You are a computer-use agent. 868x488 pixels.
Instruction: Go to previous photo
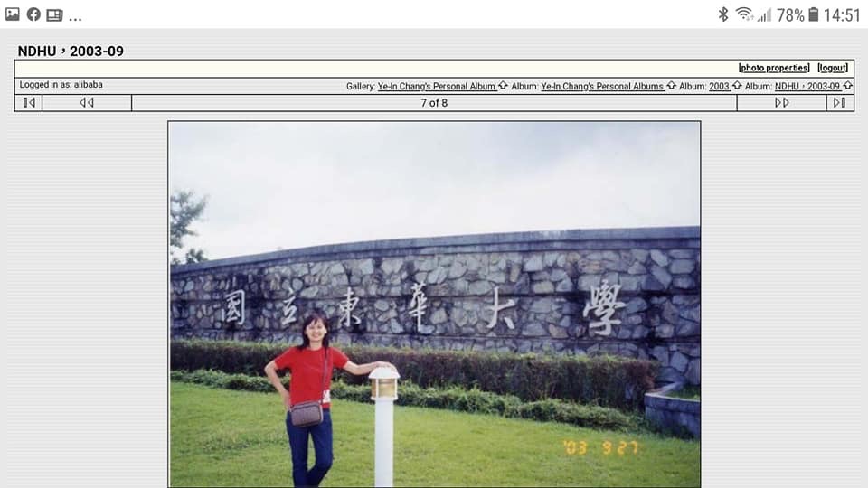pyautogui.click(x=87, y=103)
